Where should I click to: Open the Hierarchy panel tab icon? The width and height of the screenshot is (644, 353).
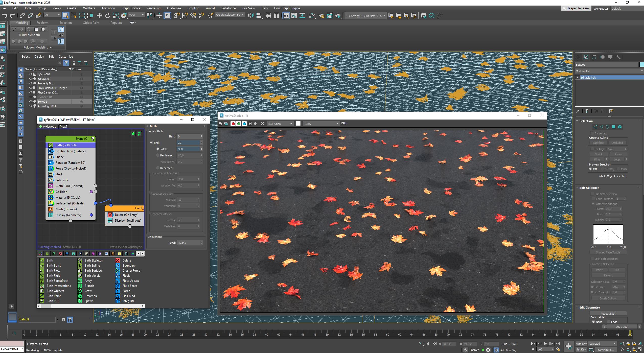click(594, 57)
